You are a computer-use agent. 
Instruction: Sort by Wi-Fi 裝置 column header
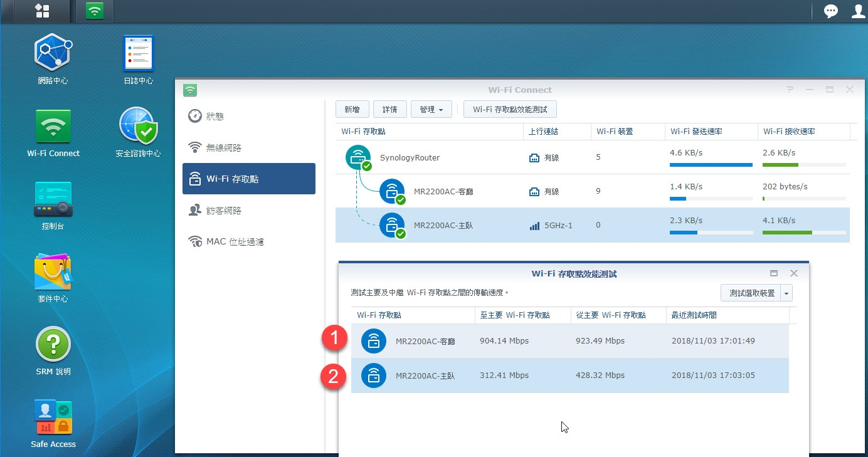point(628,132)
